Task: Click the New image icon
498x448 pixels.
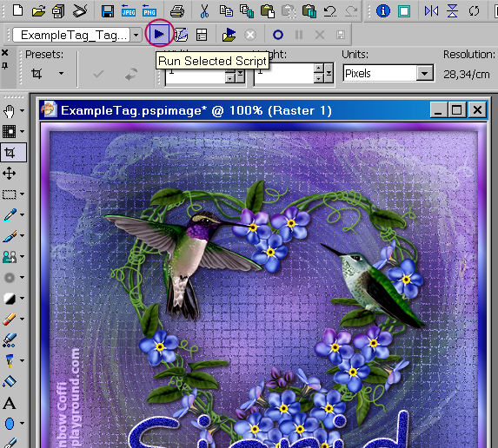Action: pos(17,10)
